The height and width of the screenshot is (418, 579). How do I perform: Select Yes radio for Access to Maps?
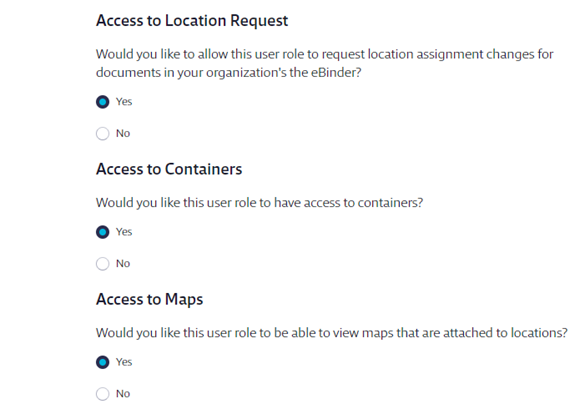(x=103, y=362)
